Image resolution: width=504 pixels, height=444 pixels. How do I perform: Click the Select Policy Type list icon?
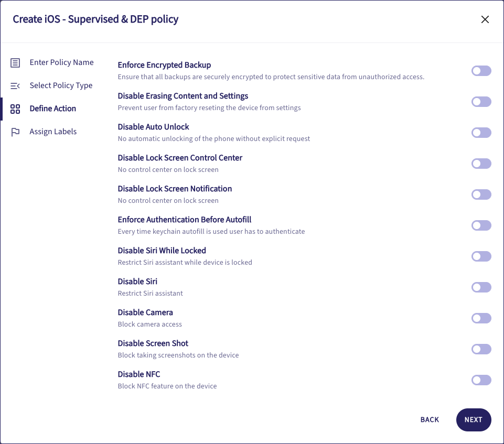pos(15,86)
